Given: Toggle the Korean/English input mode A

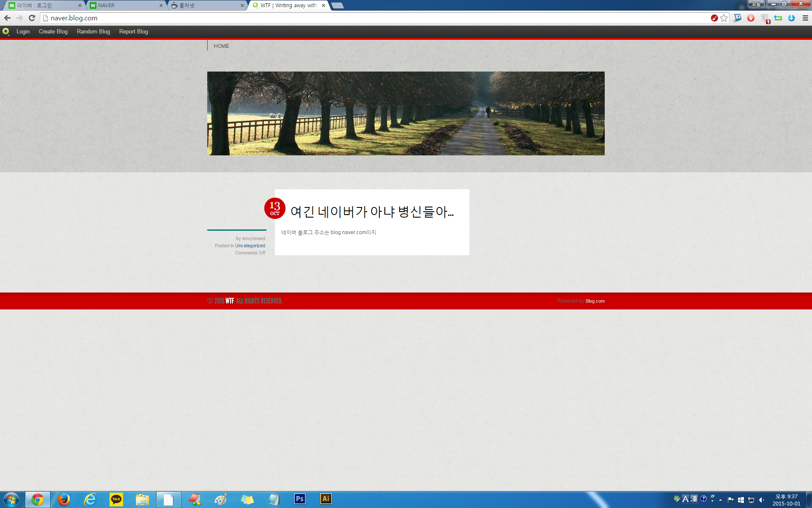Looking at the screenshot, I should (686, 499).
